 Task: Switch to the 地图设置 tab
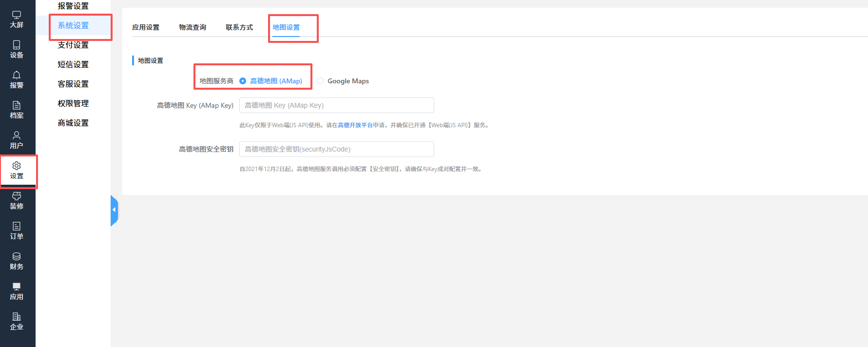pos(286,27)
